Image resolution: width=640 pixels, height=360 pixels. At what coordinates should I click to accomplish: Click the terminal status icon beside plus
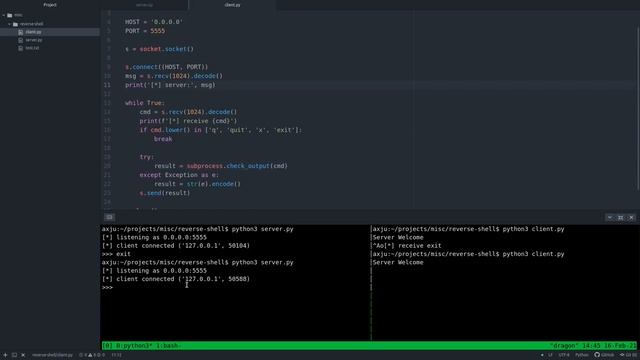pos(14,355)
